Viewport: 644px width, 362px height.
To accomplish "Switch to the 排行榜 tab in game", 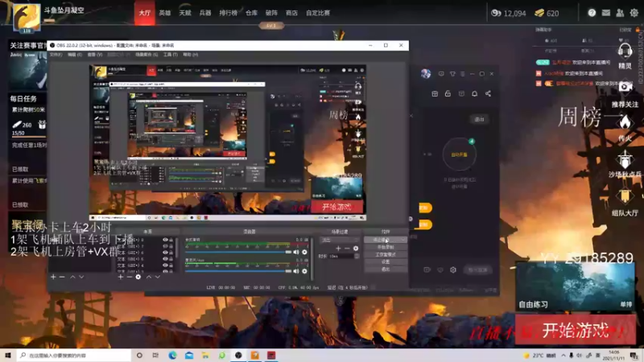I will 228,13.
